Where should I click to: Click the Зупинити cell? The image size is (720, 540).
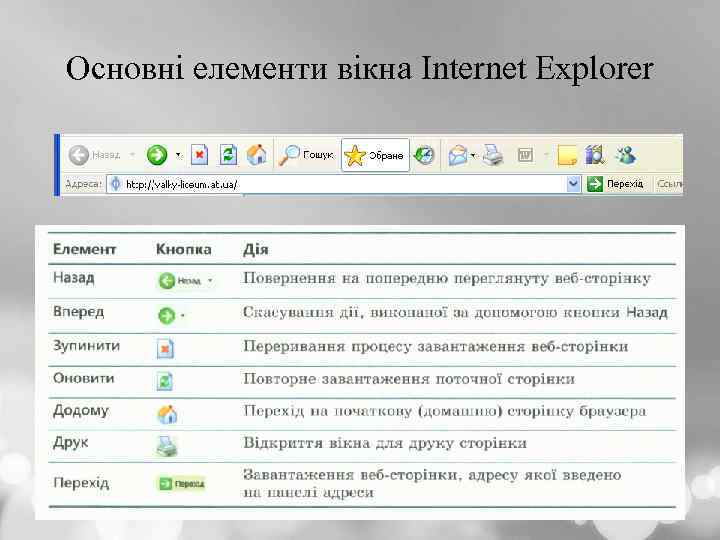86,346
